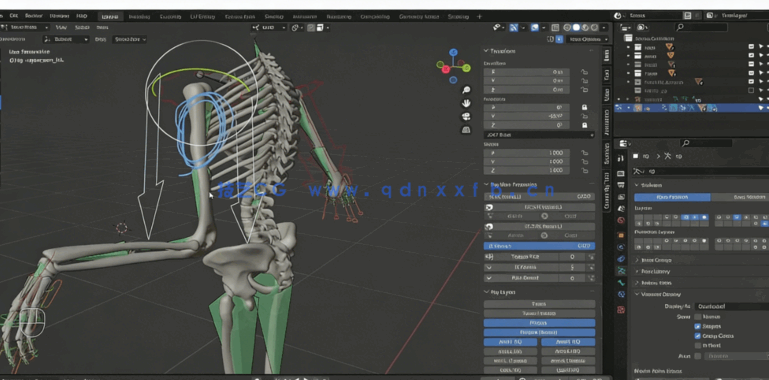Open the Armature data properties tab

click(621, 271)
